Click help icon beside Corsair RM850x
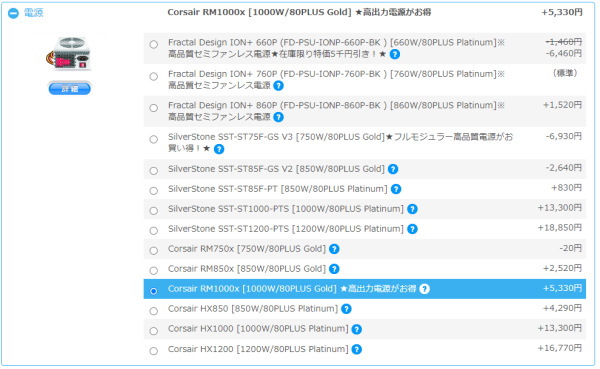The width and height of the screenshot is (600, 369). coord(334,269)
